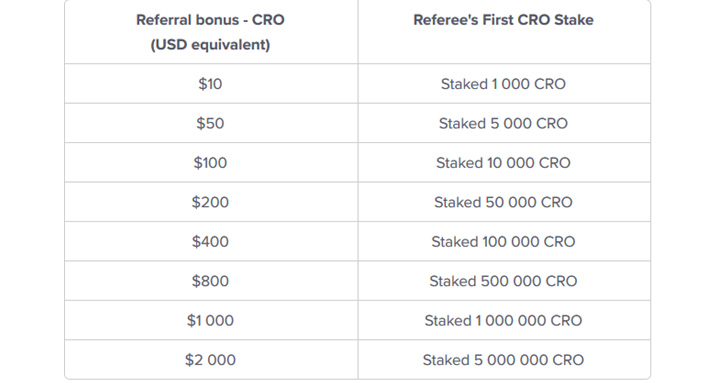725x383 pixels.
Task: Click the Staked 50 000 CRO cell
Action: point(503,202)
